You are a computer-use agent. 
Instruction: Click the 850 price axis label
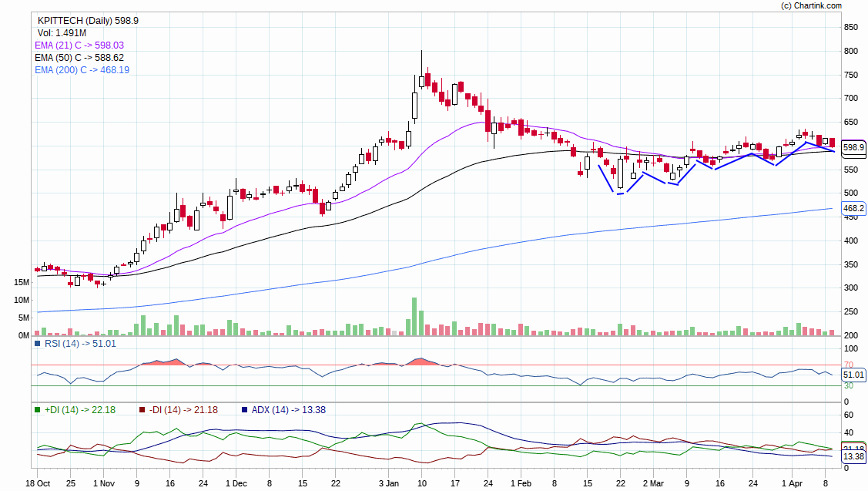[x=851, y=27]
